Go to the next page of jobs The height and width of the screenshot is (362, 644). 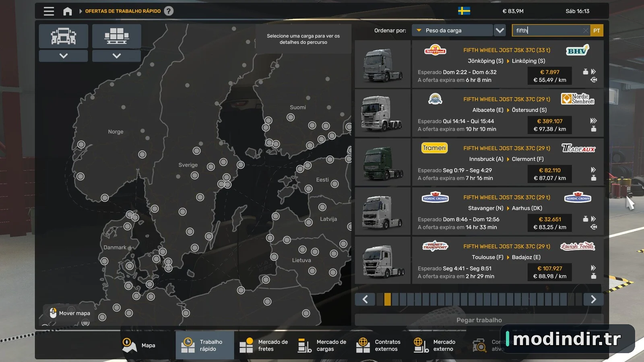coord(593,299)
